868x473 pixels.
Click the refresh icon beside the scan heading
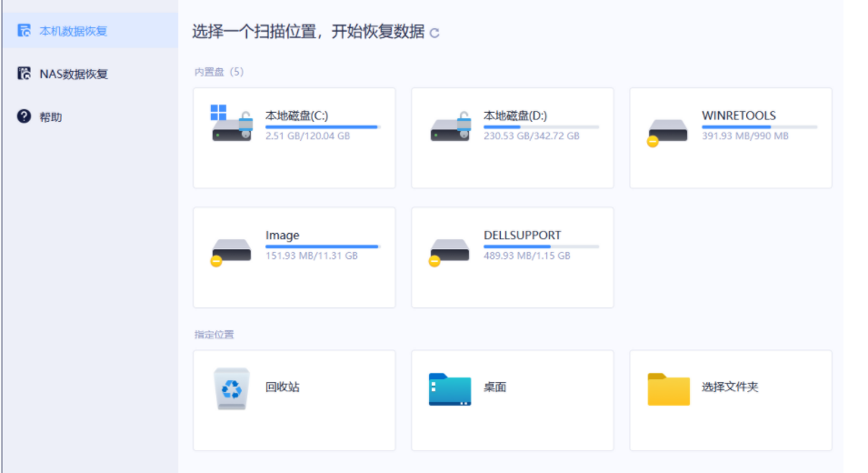tap(434, 33)
